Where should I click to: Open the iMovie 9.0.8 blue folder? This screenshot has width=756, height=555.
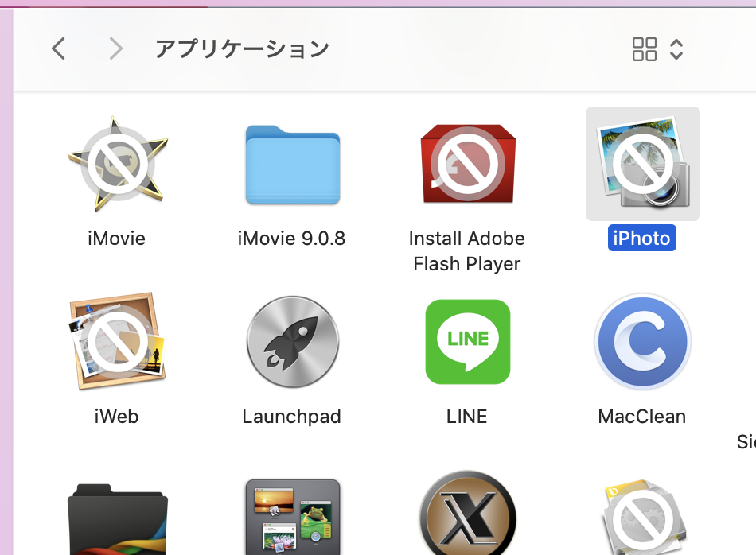[293, 165]
